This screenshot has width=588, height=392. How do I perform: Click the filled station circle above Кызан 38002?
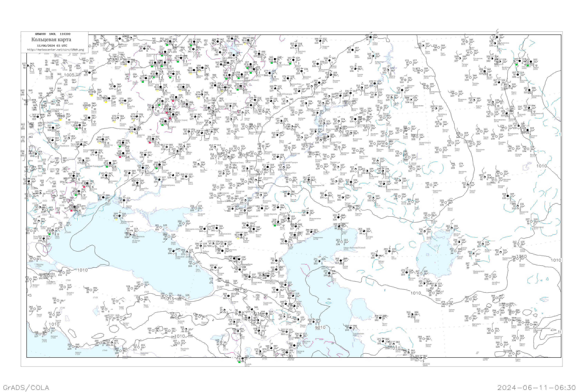pos(341,261)
